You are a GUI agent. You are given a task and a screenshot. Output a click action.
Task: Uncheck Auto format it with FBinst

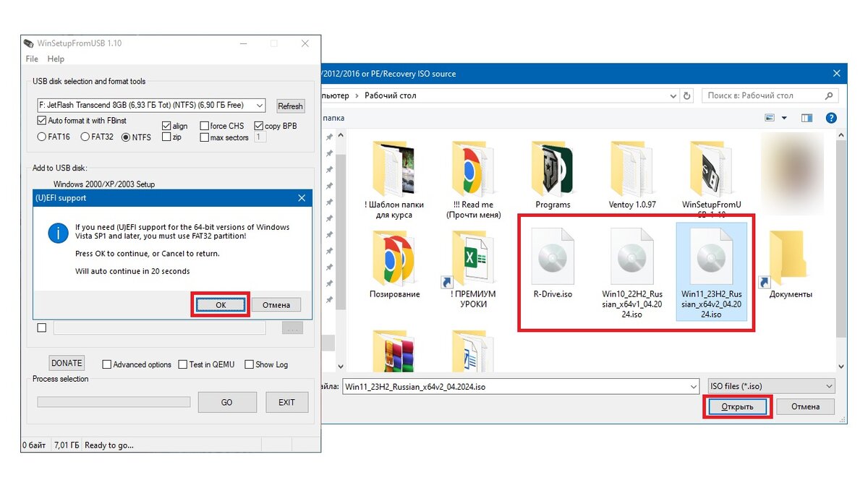point(41,121)
